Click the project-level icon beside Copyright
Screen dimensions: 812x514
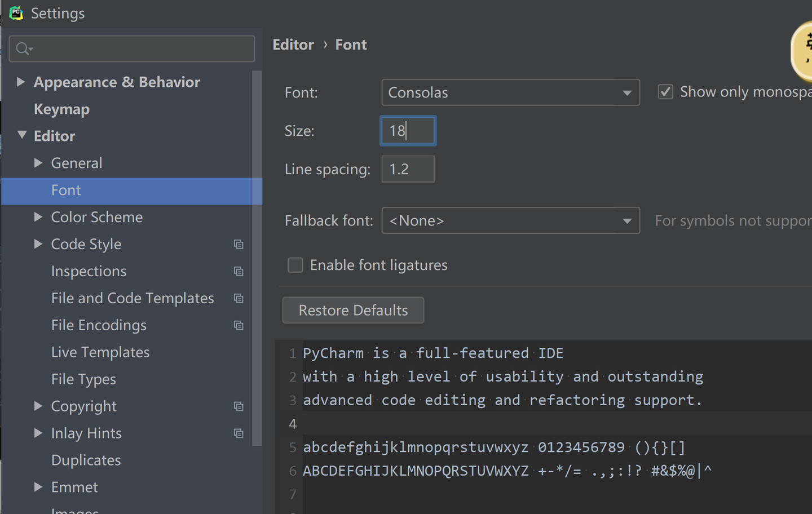click(x=239, y=406)
